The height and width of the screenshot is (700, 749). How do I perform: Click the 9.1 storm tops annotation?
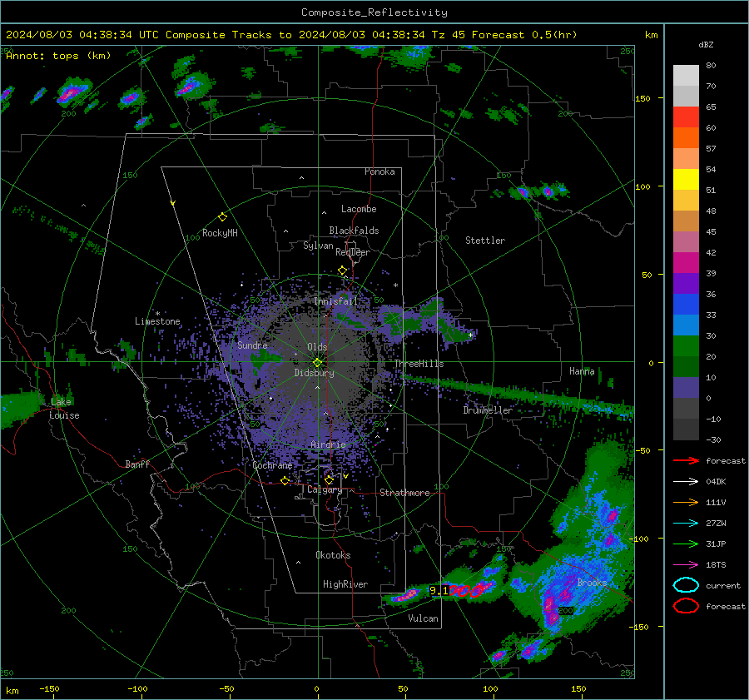439,591
